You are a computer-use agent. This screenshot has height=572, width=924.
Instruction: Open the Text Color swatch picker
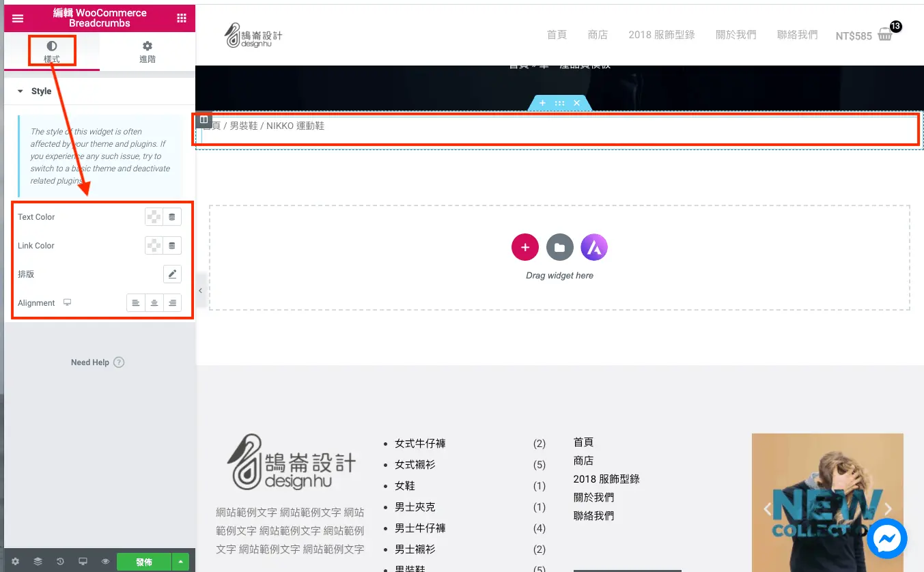point(154,217)
